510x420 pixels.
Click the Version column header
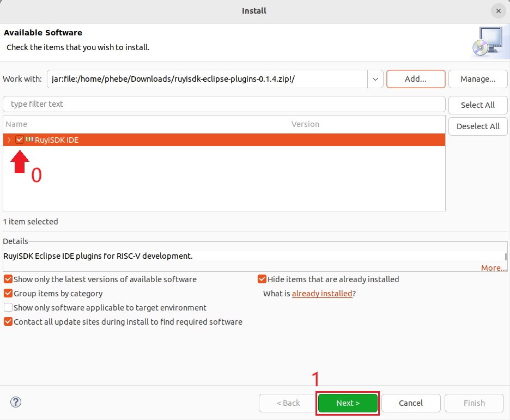click(x=367, y=124)
